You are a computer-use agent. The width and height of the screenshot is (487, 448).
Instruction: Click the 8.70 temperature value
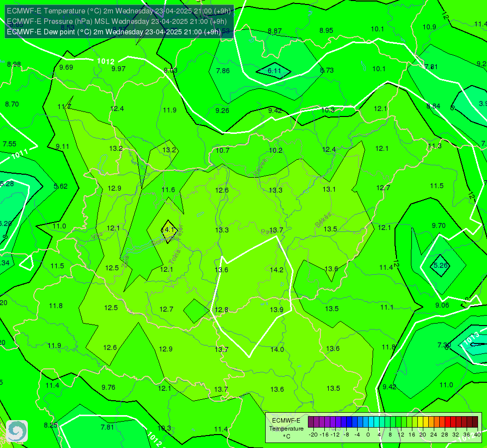(12, 104)
